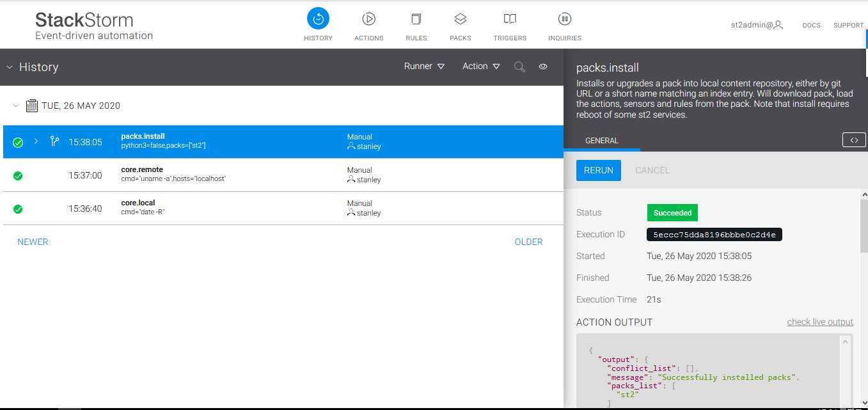
Task: Click the Finished time 15:38:26 value
Action: [699, 278]
